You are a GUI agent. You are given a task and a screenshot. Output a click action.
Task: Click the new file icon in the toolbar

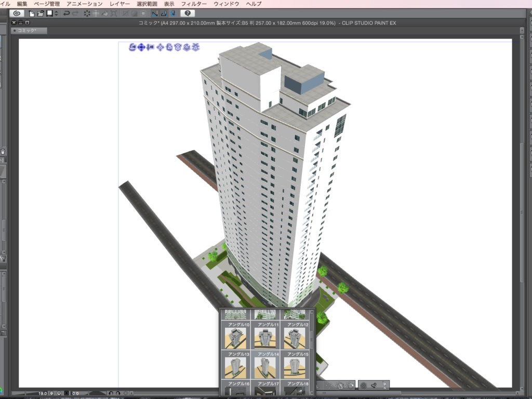pyautogui.click(x=32, y=13)
